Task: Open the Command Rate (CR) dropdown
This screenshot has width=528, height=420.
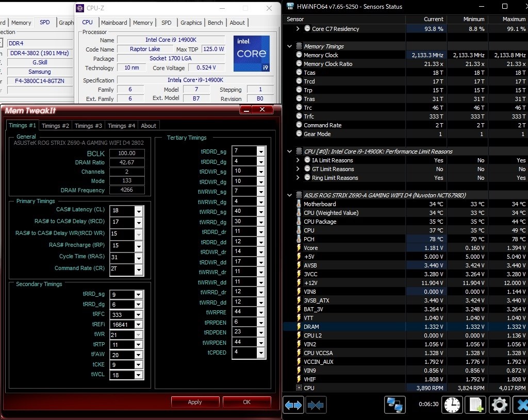Action: (139, 269)
